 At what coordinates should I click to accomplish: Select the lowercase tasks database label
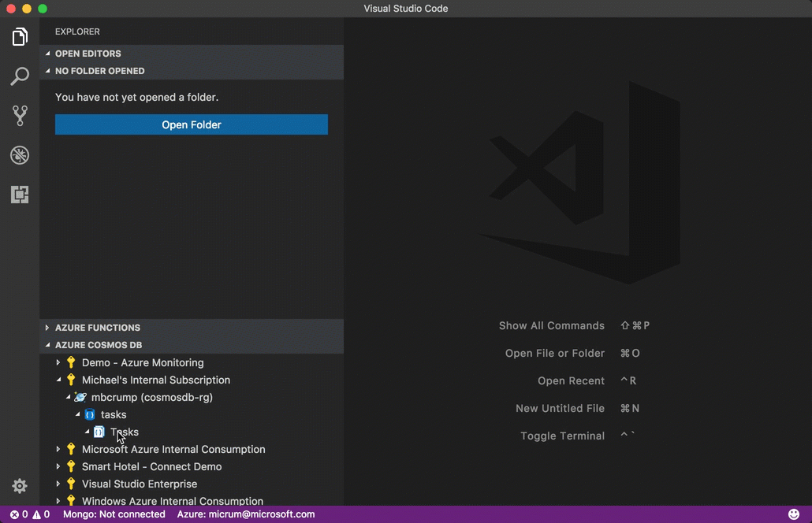tap(114, 414)
